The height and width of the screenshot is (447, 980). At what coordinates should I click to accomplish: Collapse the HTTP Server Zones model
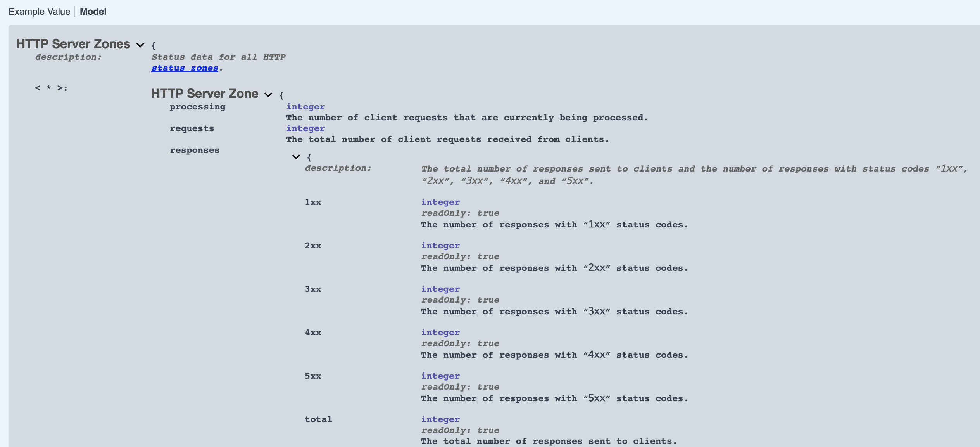140,45
